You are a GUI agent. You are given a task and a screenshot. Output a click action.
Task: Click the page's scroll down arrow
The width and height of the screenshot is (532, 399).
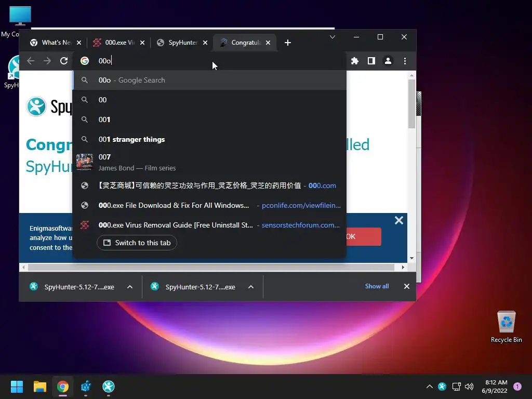[x=411, y=258]
